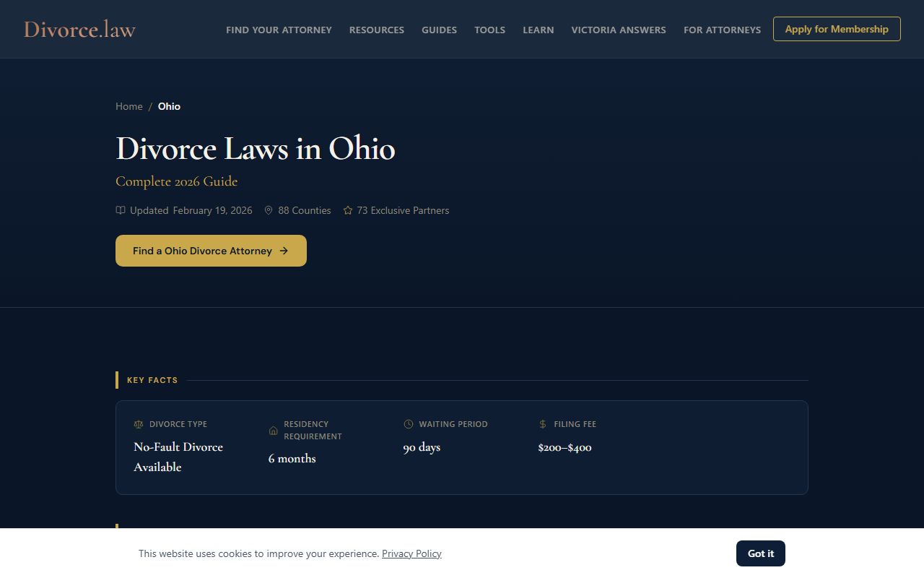Click the house icon for Residency Requirement

[273, 431]
